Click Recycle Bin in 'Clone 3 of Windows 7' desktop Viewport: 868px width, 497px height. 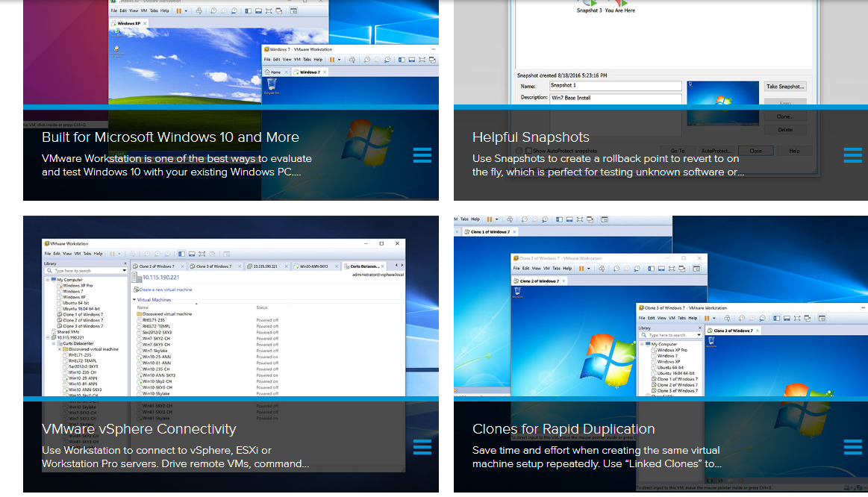pos(711,343)
